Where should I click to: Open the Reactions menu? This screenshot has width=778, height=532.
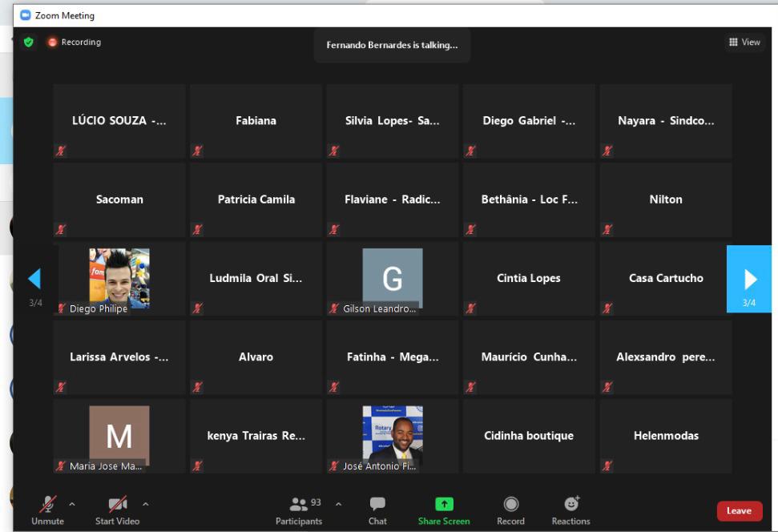click(570, 510)
